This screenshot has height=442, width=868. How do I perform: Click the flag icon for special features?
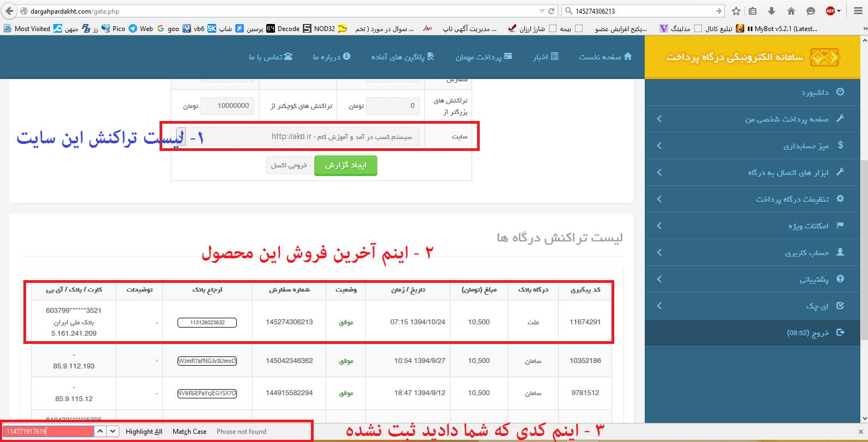click(x=840, y=225)
